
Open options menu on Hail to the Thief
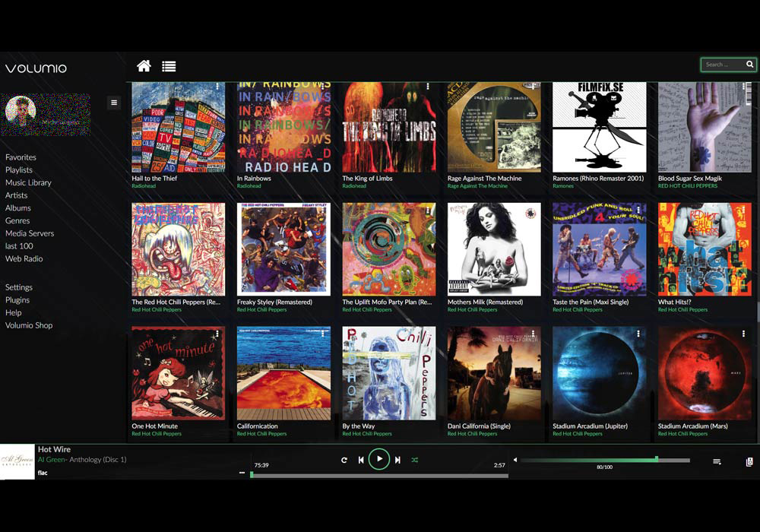[x=217, y=86]
